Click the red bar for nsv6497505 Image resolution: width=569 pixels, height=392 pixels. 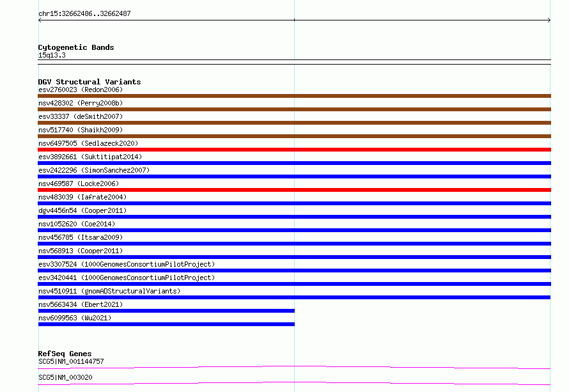(x=294, y=150)
